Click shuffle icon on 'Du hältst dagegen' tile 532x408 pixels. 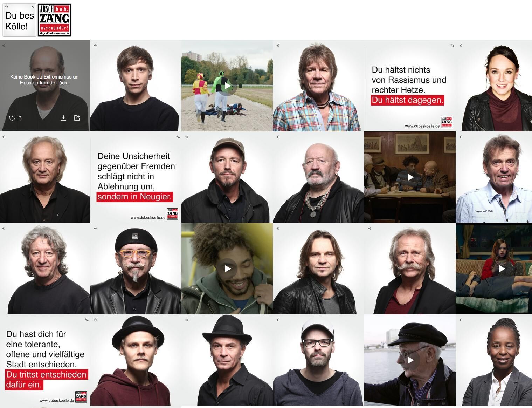(x=452, y=45)
